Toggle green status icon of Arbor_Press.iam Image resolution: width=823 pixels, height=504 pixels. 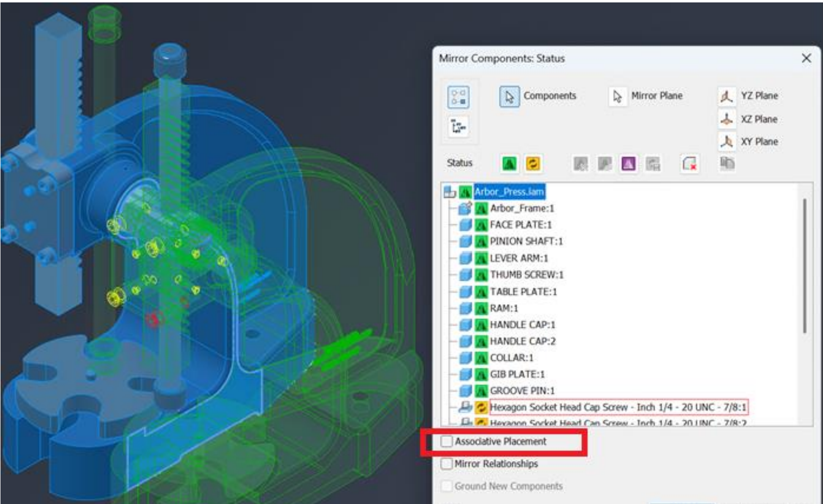tap(465, 192)
